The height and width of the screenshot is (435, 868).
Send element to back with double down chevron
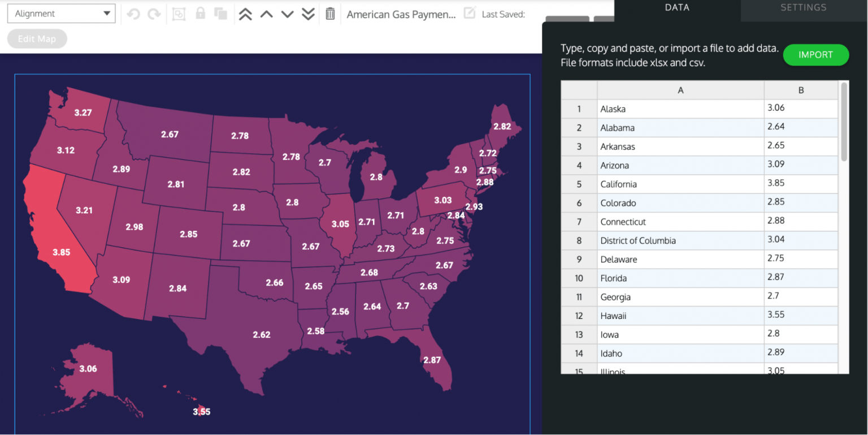308,14
